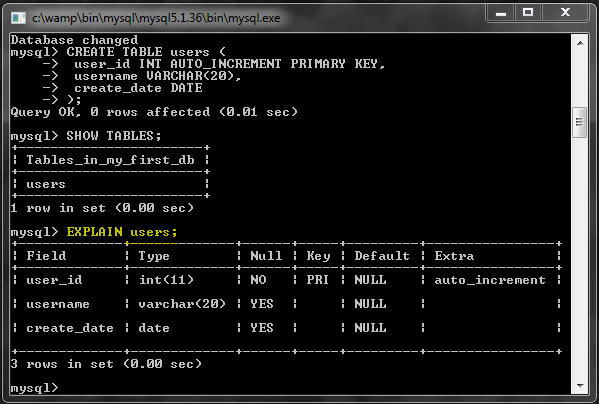Click the PRI value in Key column

(317, 280)
